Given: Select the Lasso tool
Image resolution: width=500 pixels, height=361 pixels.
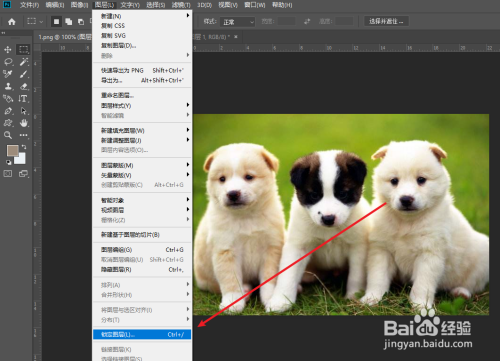Looking at the screenshot, I should click(8, 62).
